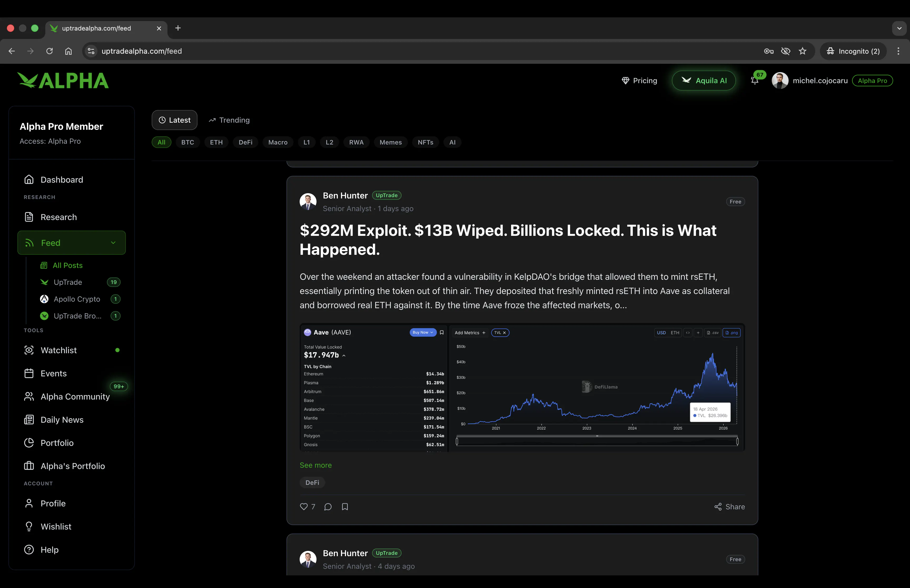Open Alpha Community

click(71, 397)
